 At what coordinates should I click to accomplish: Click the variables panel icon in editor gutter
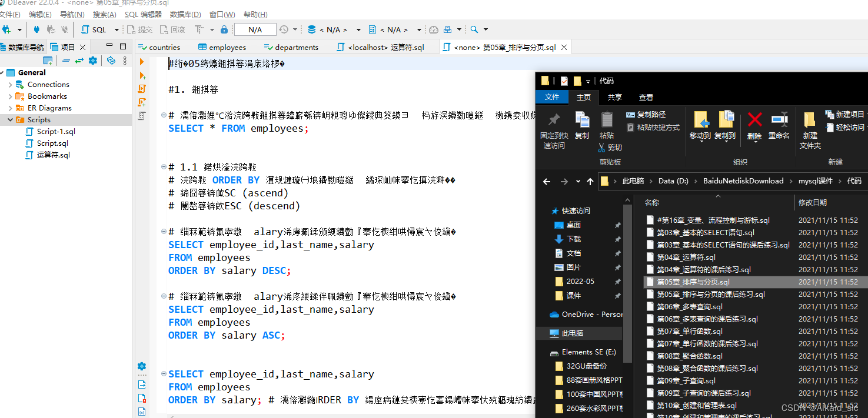click(x=142, y=411)
